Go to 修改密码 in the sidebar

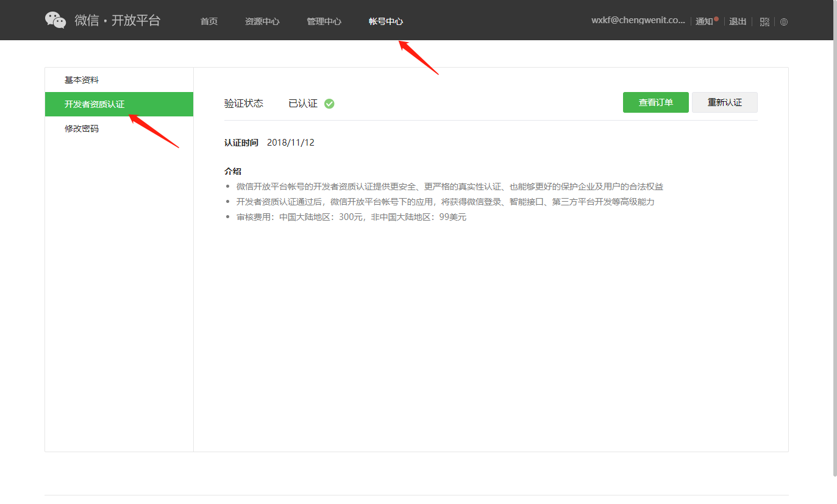point(82,129)
